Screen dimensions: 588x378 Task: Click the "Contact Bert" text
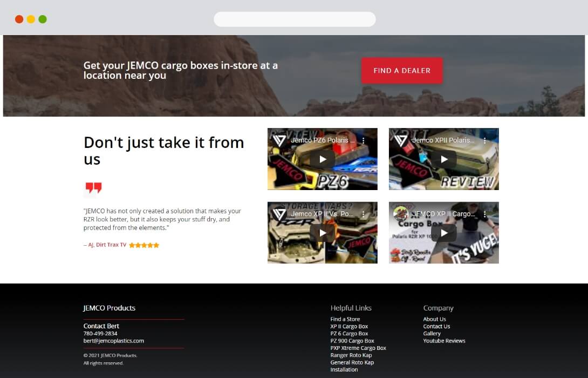[x=101, y=326]
